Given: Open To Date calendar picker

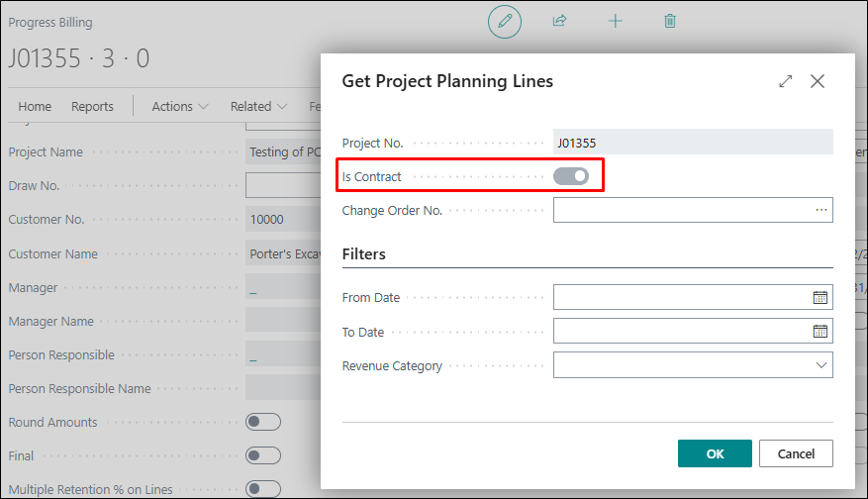Looking at the screenshot, I should pos(820,332).
